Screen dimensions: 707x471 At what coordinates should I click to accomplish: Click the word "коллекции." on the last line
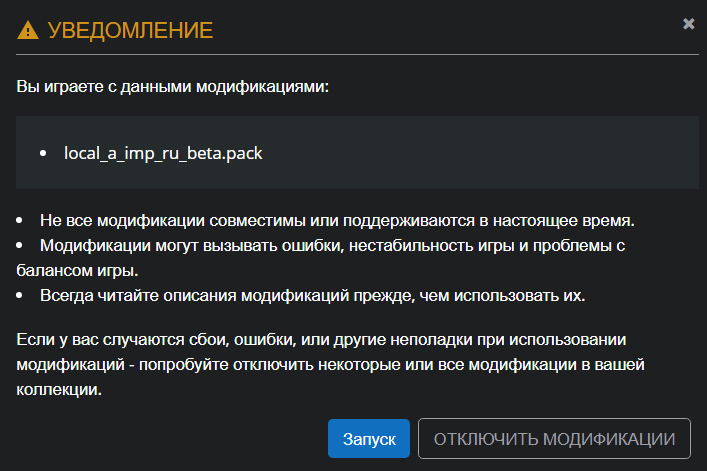click(x=59, y=391)
